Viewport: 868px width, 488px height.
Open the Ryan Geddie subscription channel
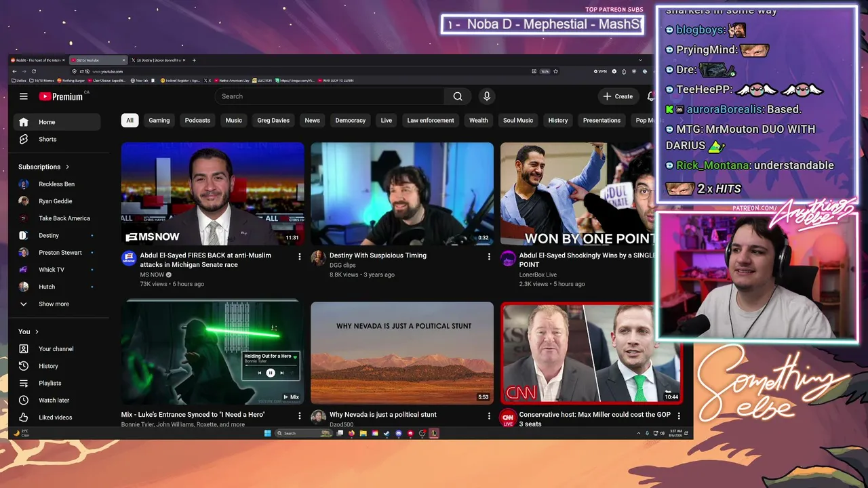tap(57, 201)
